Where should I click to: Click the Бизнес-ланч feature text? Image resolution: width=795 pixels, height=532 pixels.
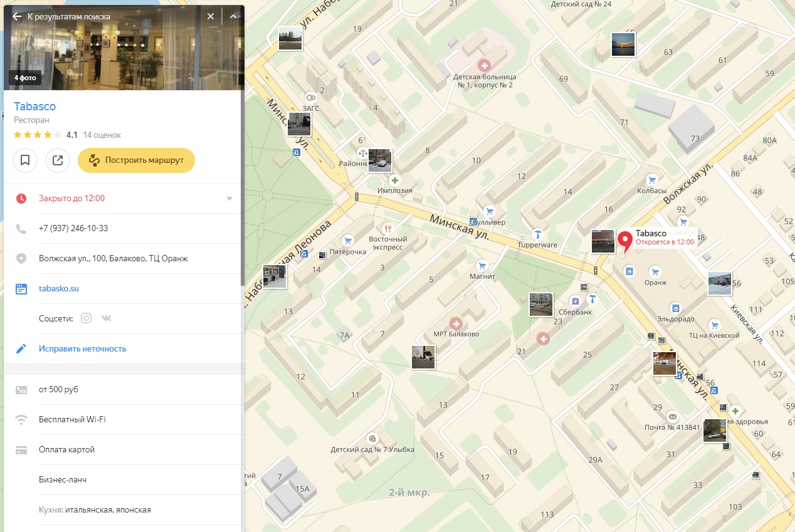coord(63,479)
